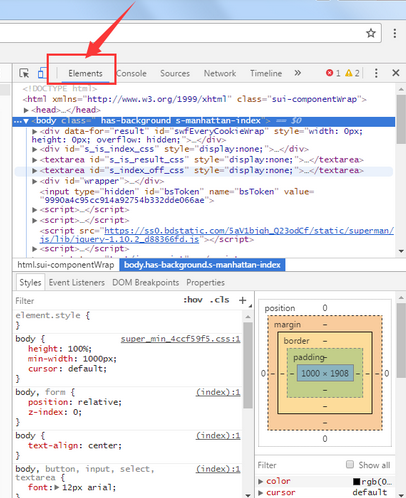Expand the first collapsed script node
Image resolution: width=406 pixels, height=498 pixels.
tap(34, 210)
